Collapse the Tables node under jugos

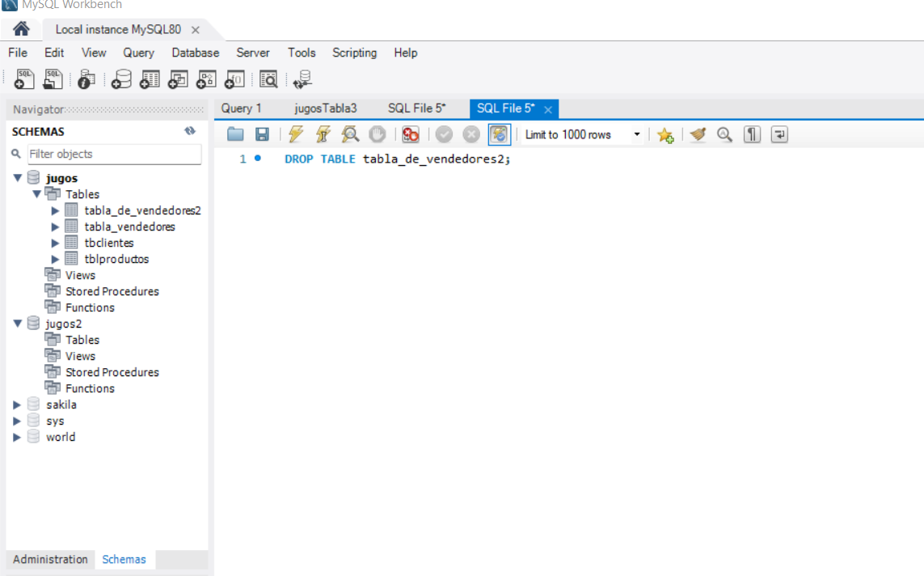[x=36, y=194]
